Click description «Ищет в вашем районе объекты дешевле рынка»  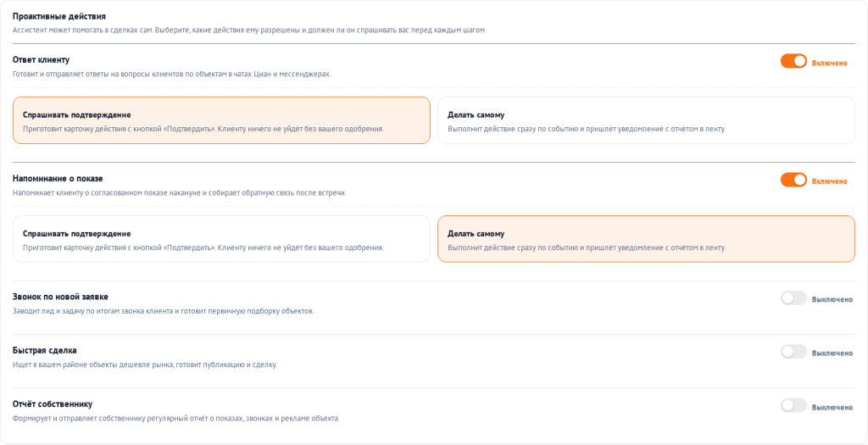coord(144,364)
